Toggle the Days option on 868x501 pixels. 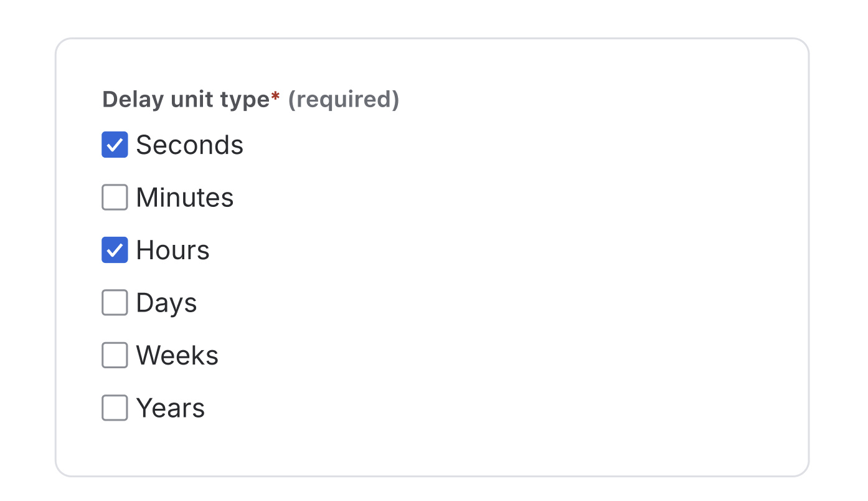(x=115, y=302)
